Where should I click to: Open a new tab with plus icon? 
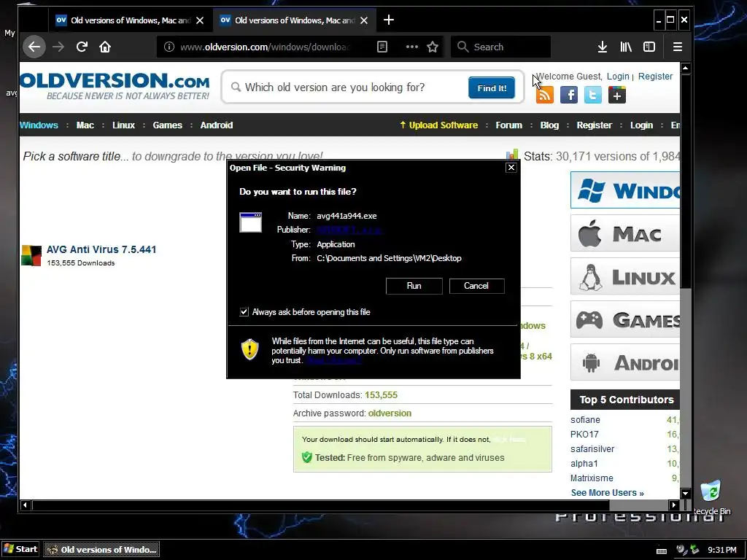389,20
